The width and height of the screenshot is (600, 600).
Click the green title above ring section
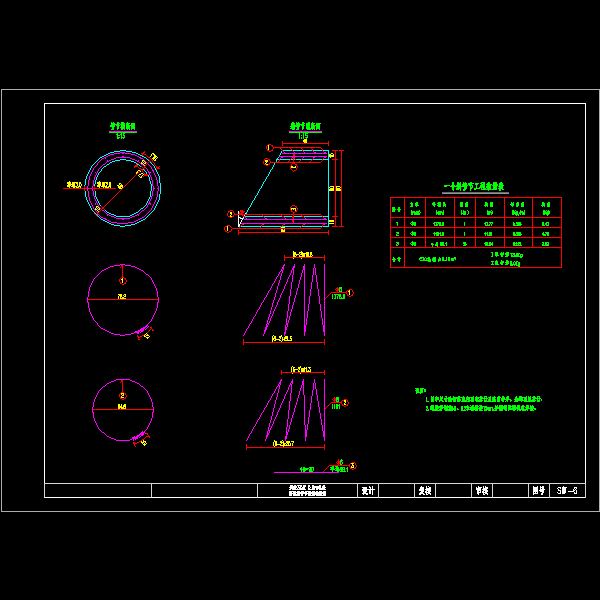tap(122, 128)
